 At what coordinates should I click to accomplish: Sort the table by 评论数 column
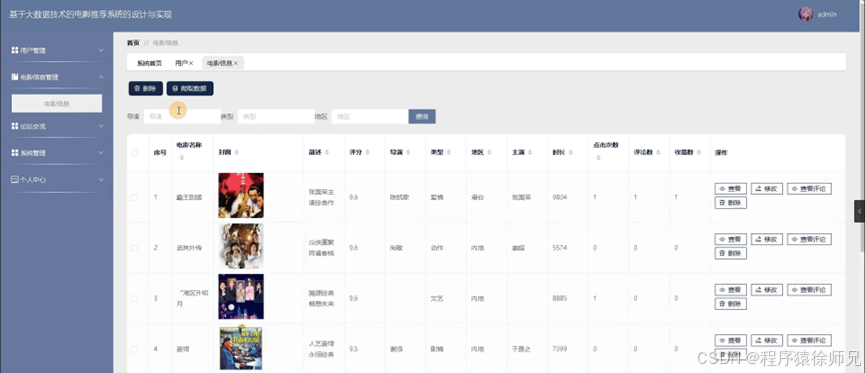click(659, 152)
